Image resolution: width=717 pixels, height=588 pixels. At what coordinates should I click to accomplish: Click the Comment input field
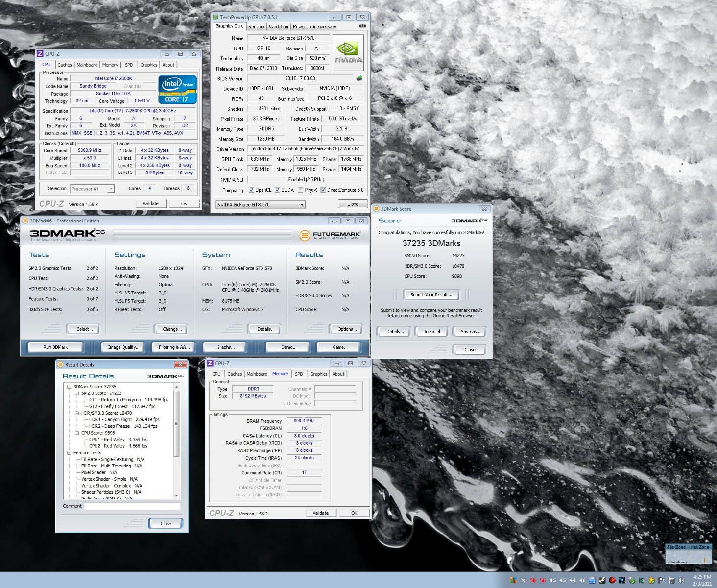[x=132, y=506]
